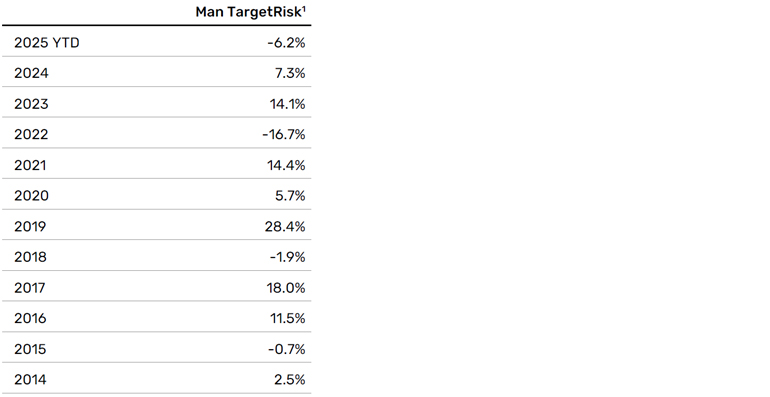This screenshot has width=770, height=397.
Task: Click the -0.7% value for 2015
Action: [x=286, y=349]
